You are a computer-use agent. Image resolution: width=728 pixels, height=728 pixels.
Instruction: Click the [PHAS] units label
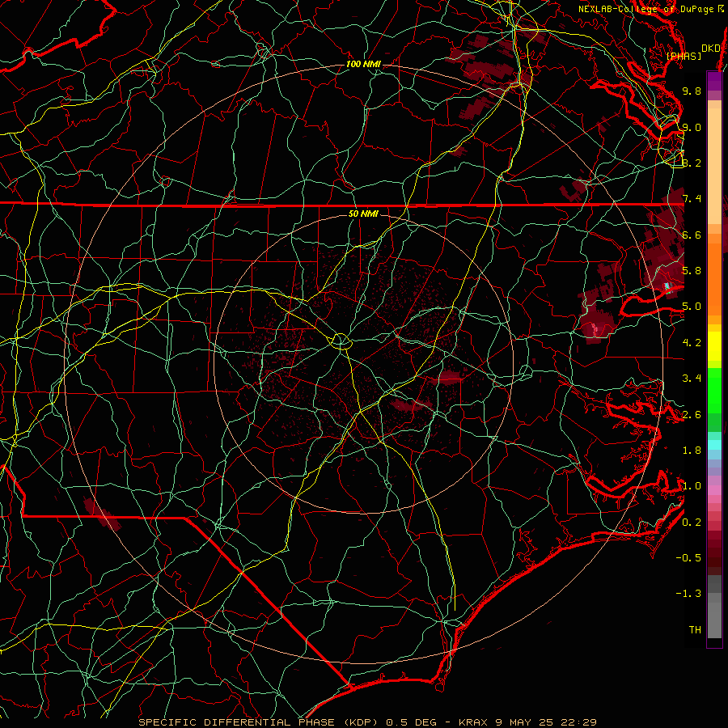coord(684,57)
